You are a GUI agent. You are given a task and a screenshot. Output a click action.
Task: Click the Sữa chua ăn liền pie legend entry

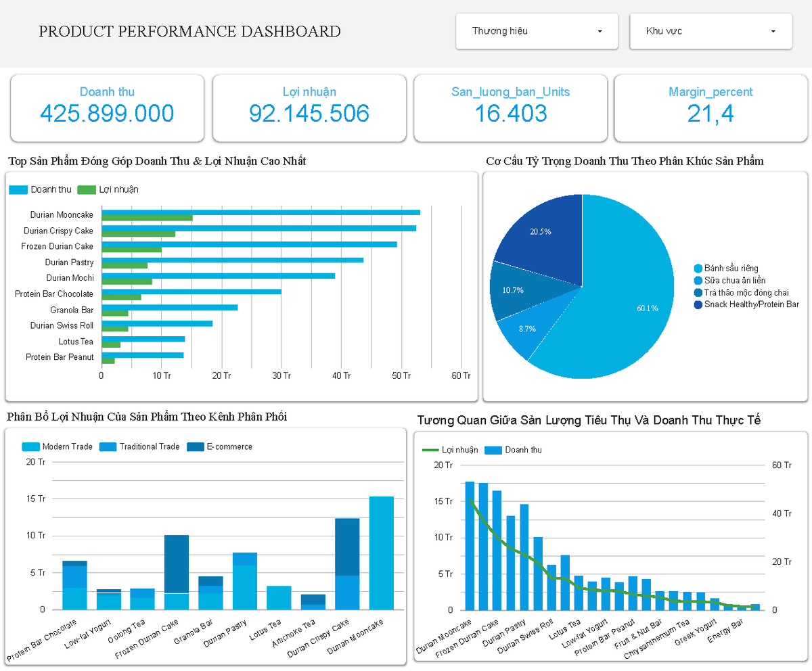coord(730,281)
